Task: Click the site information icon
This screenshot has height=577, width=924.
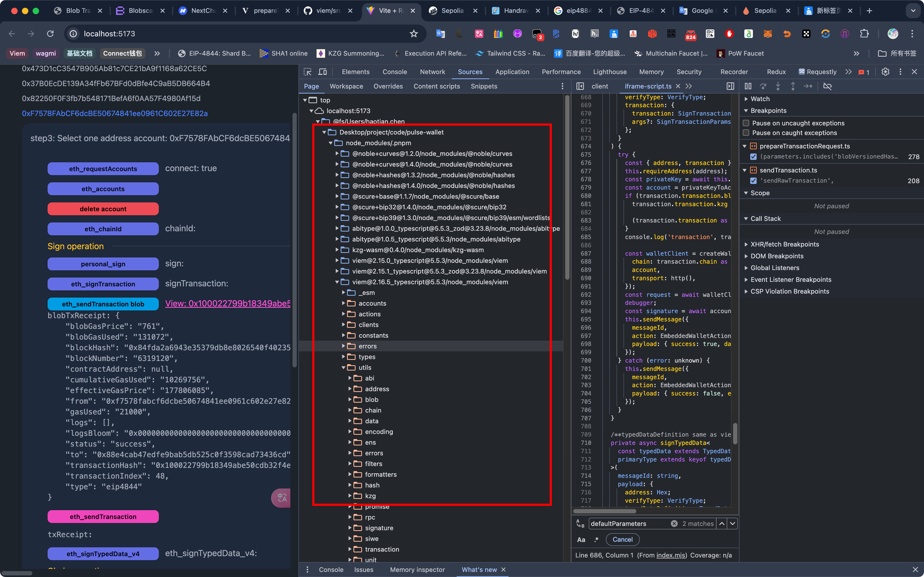Action: (x=73, y=34)
